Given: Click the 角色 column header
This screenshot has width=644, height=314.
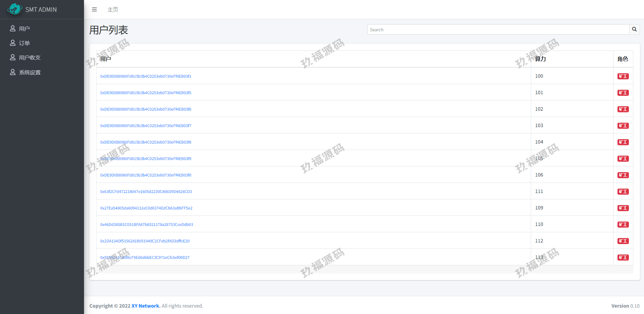Looking at the screenshot, I should [622, 59].
